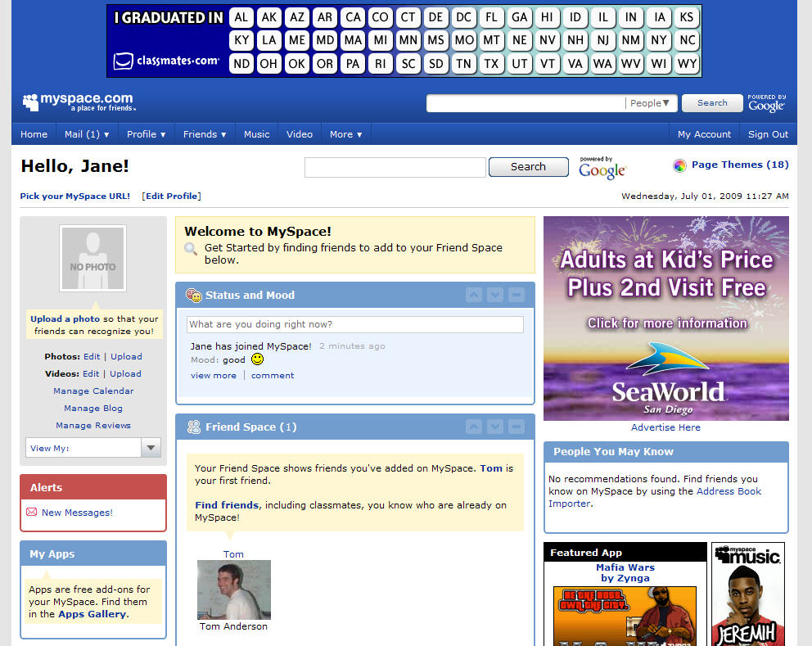
Task: Open Music in navigation bar
Action: [256, 134]
